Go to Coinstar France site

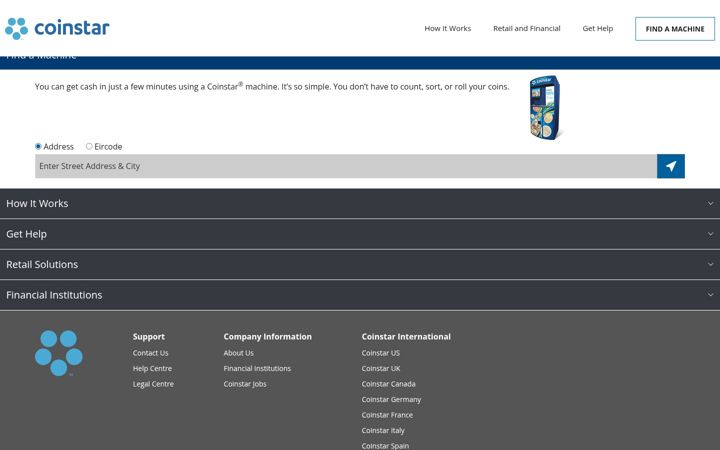pyautogui.click(x=387, y=415)
